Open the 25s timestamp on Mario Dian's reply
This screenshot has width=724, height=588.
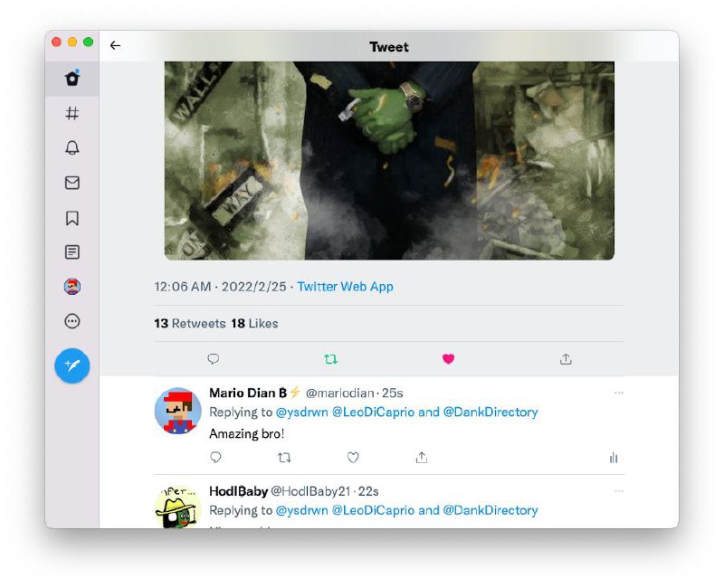(x=393, y=394)
